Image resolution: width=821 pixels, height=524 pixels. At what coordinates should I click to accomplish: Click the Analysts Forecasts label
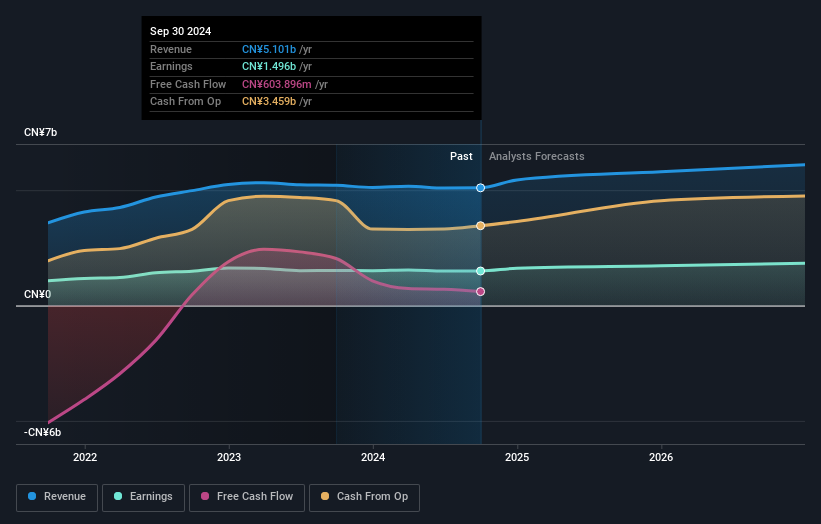[537, 156]
